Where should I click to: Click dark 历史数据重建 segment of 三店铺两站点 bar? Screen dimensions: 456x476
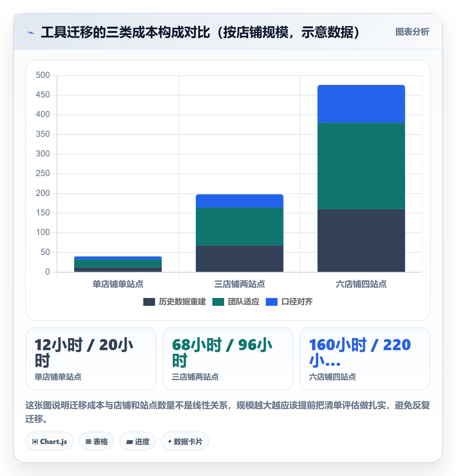point(239,259)
